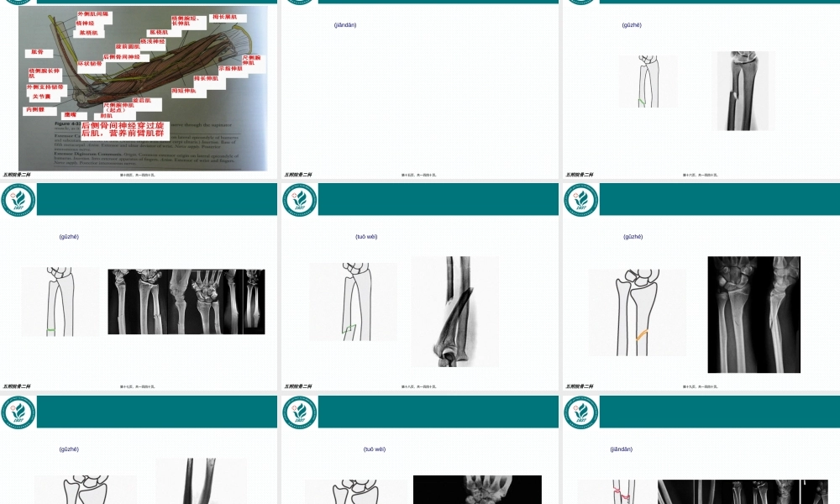Click the logo on the bottom-row (tuō wèi) slide
This screenshot has width=840, height=504.
[x=299, y=413]
